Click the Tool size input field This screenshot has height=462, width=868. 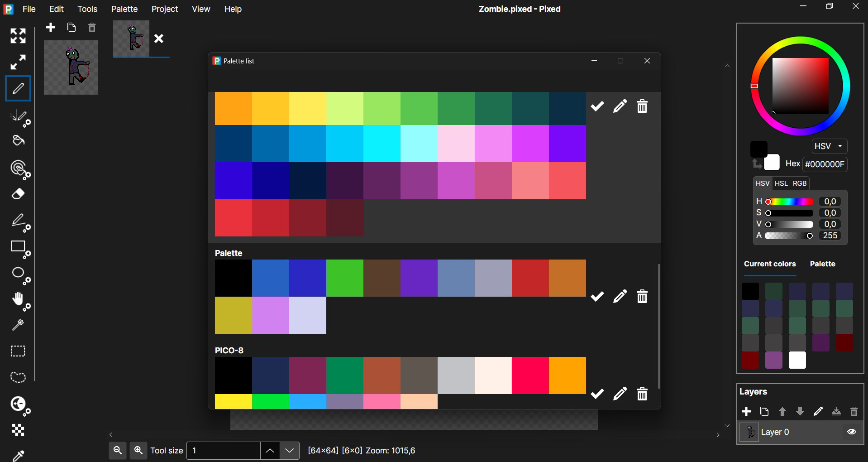click(224, 451)
